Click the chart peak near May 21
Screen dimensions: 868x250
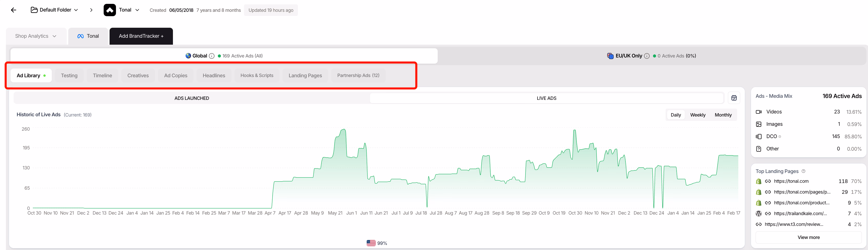pos(343,129)
